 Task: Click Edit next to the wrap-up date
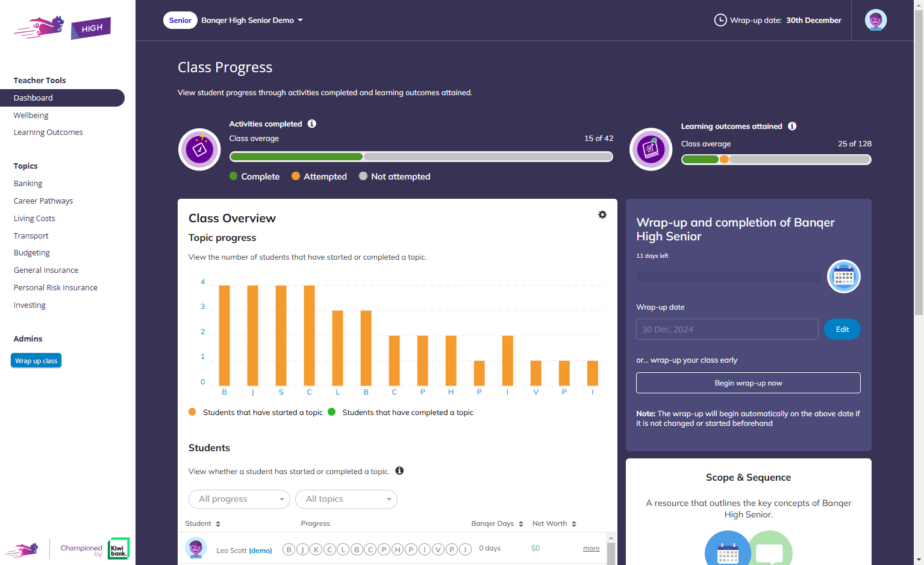coord(842,329)
